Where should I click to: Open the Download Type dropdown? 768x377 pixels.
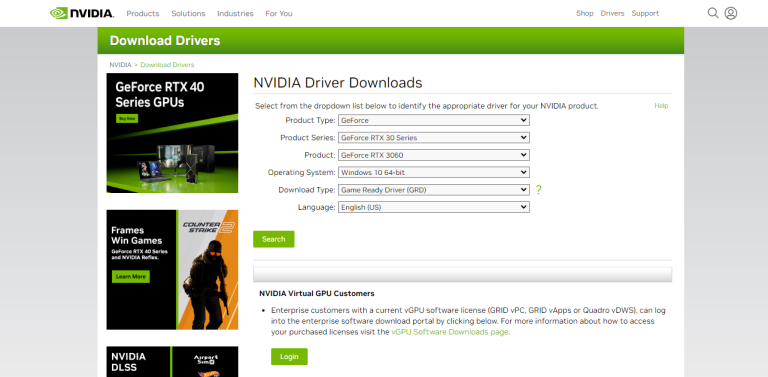433,190
